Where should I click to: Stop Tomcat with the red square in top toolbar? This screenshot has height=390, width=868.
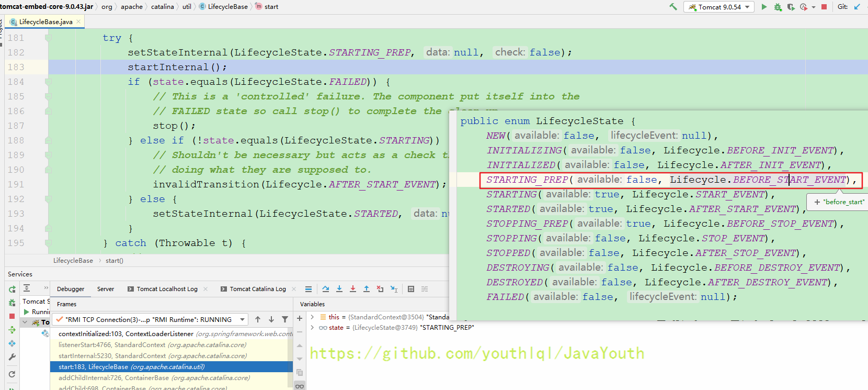click(x=824, y=7)
